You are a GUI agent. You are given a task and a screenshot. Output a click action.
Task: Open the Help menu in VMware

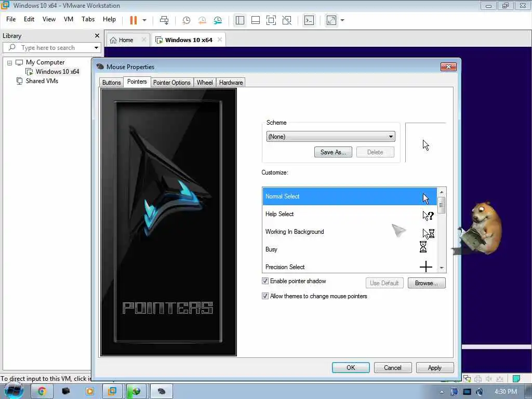(x=109, y=19)
